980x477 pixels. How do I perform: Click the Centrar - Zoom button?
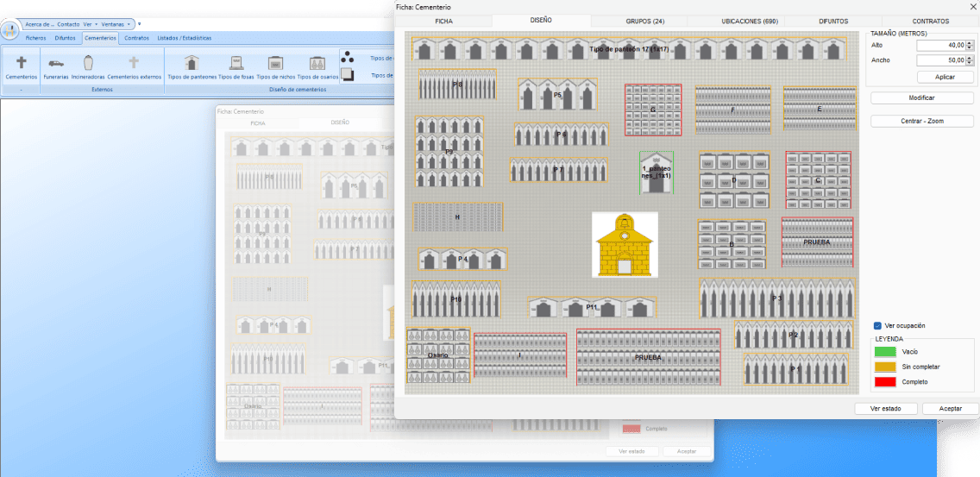[x=922, y=122]
